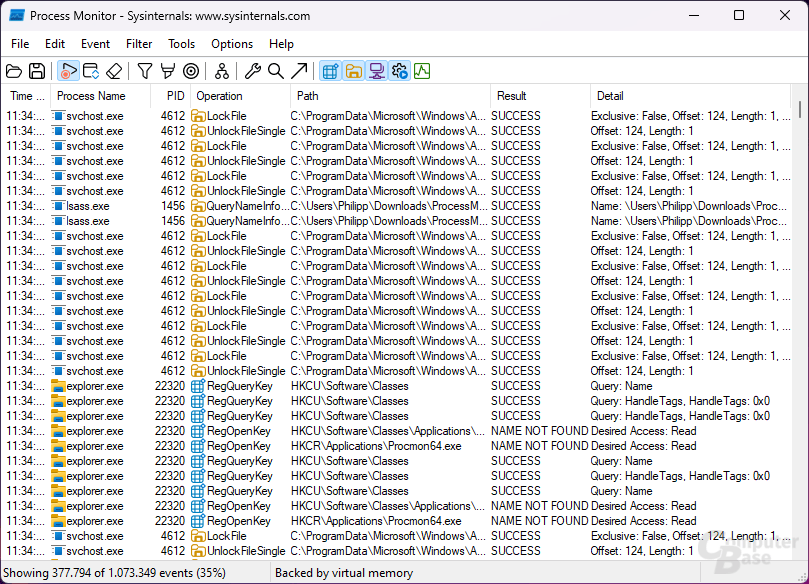Hide network activity events

(377, 71)
